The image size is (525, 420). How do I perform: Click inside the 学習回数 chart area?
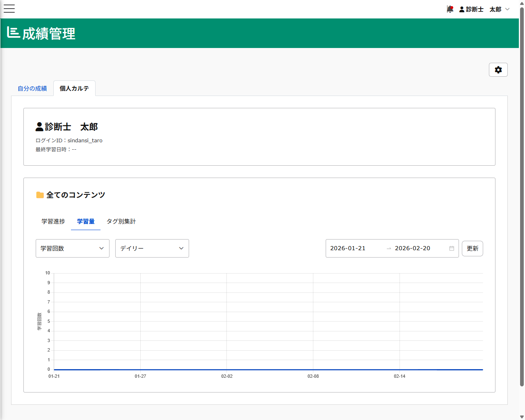(x=267, y=320)
